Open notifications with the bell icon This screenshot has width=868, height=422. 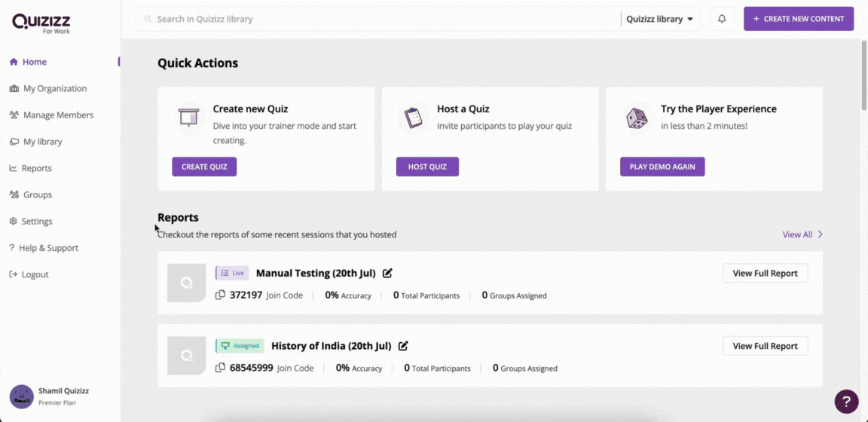(722, 19)
